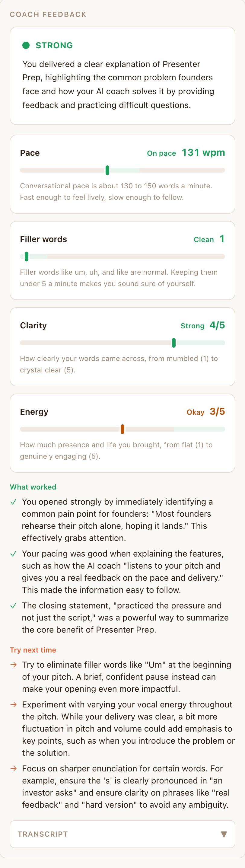
Task: Click the Energy 'Okay' rating label
Action: tap(196, 412)
